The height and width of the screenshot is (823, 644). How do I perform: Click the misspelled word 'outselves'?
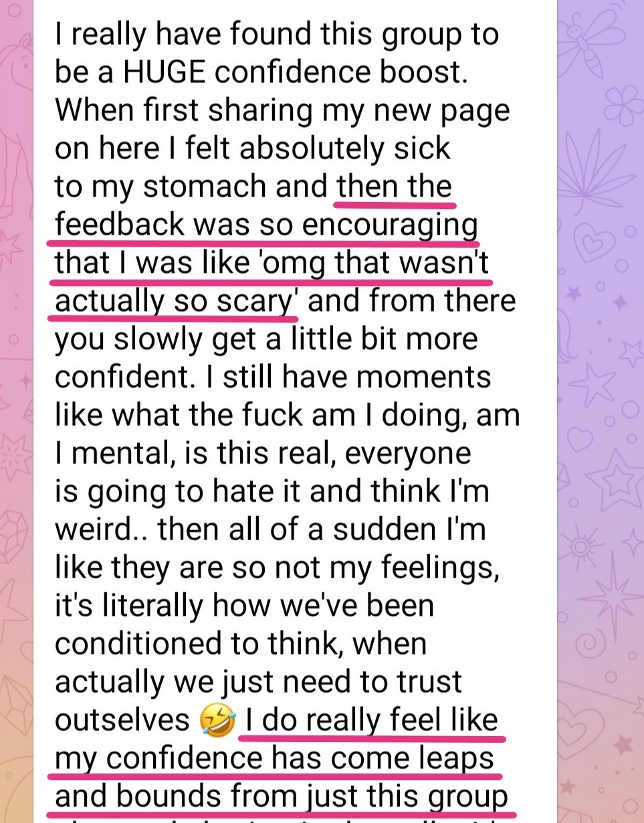click(x=122, y=720)
